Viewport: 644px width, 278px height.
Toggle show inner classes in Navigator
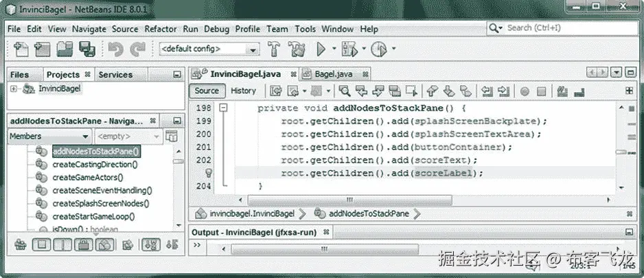[105, 245]
